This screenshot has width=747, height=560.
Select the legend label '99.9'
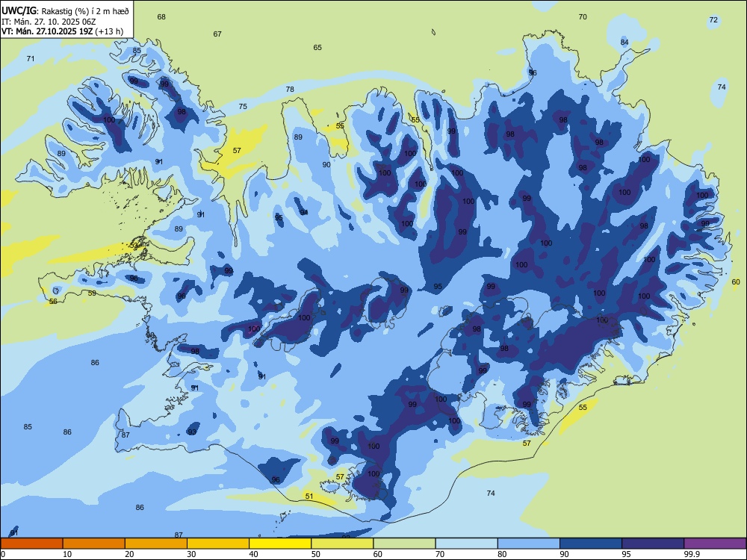(x=692, y=554)
